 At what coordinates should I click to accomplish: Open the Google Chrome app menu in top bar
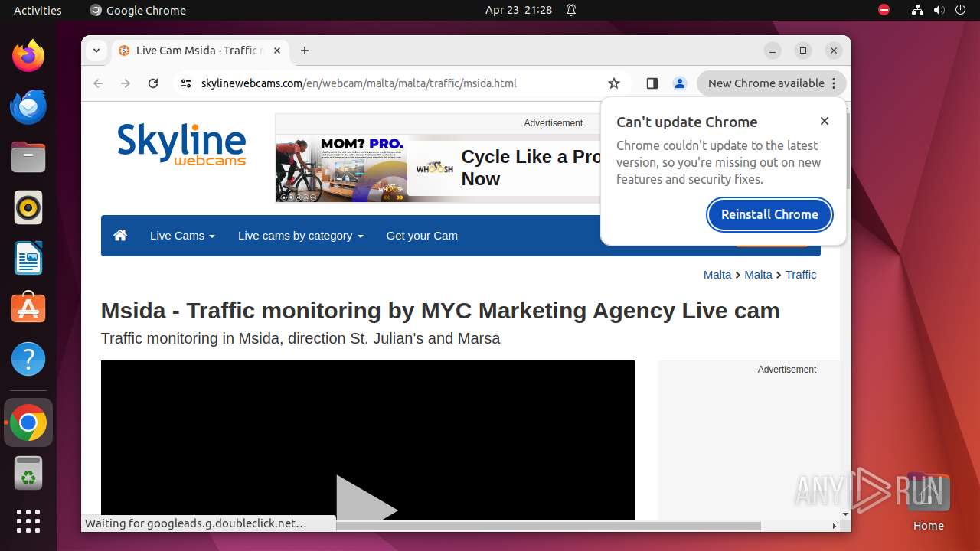tap(138, 10)
